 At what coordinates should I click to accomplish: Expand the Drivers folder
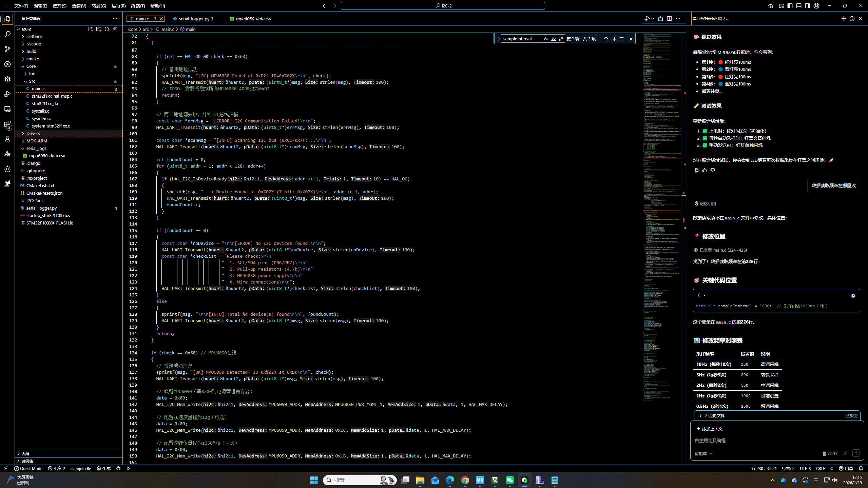(x=33, y=133)
